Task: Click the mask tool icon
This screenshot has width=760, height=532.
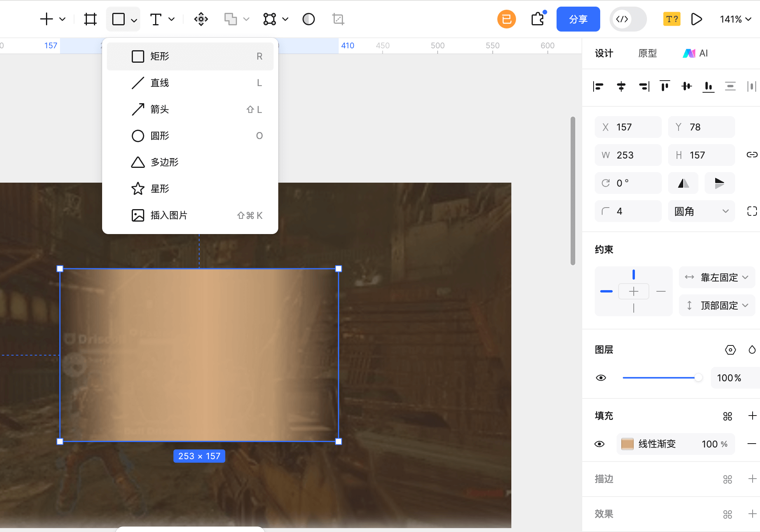Action: pos(308,19)
